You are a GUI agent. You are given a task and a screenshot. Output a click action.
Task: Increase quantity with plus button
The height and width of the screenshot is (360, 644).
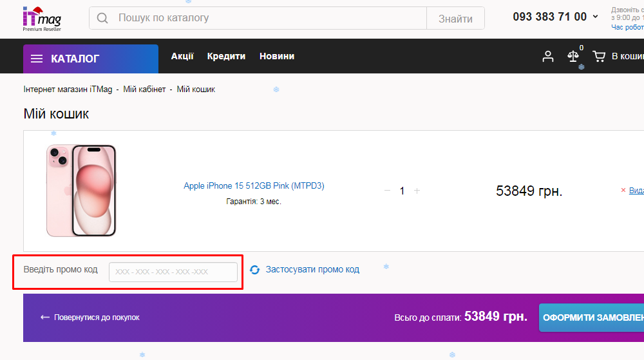(417, 191)
